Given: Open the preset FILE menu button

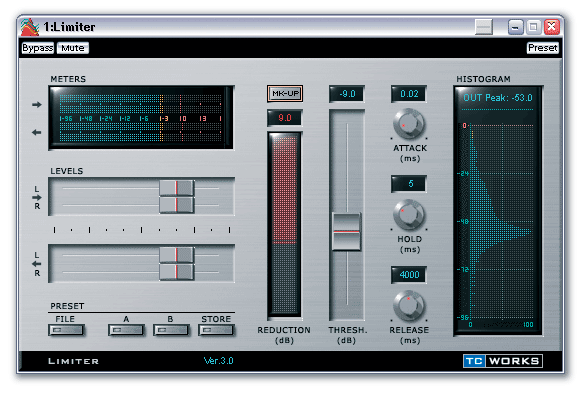Looking at the screenshot, I should coord(66,330).
